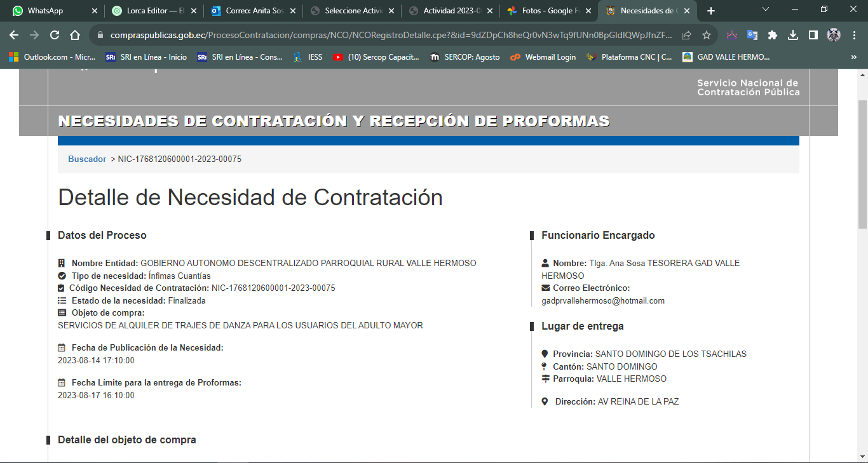
Task: Open a new browser tab
Action: coord(710,11)
